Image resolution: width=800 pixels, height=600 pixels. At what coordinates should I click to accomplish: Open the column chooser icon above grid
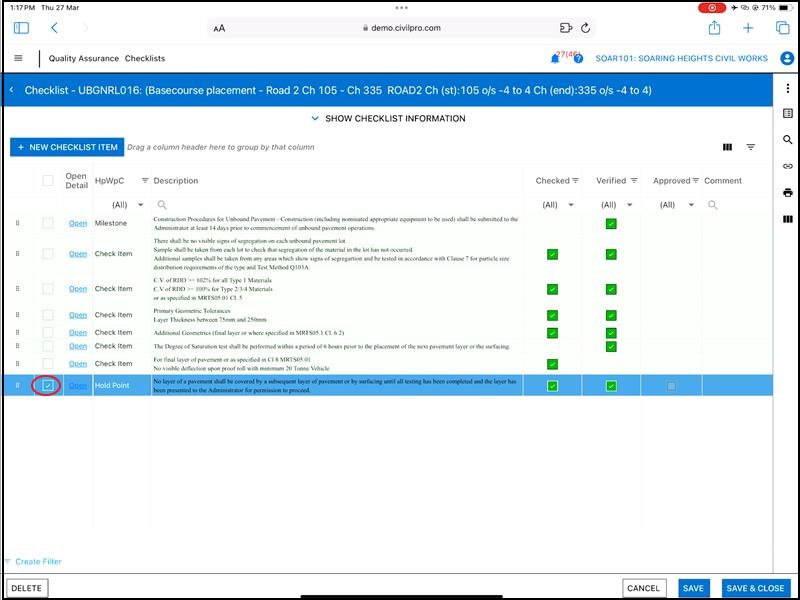pyautogui.click(x=727, y=147)
